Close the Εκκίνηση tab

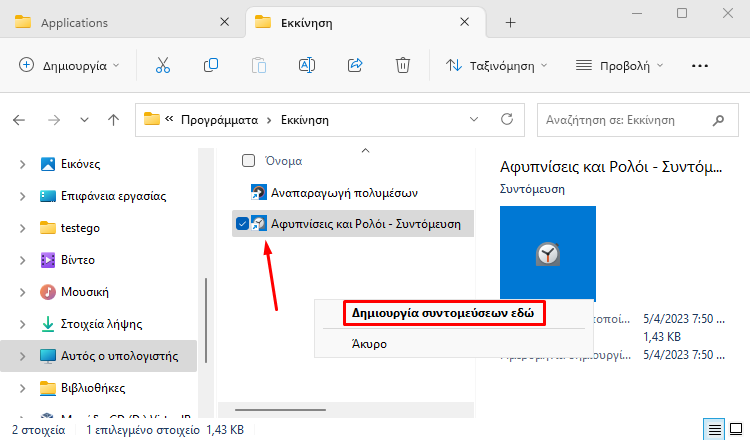pyautogui.click(x=464, y=22)
